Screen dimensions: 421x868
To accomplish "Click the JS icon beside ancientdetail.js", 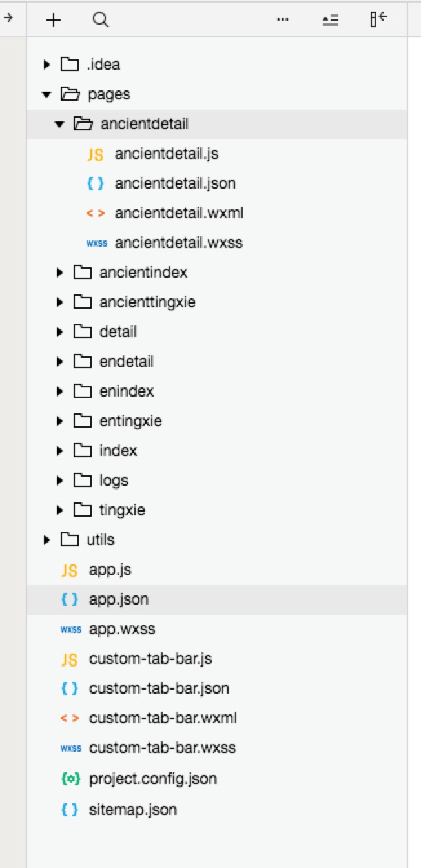I will point(94,154).
